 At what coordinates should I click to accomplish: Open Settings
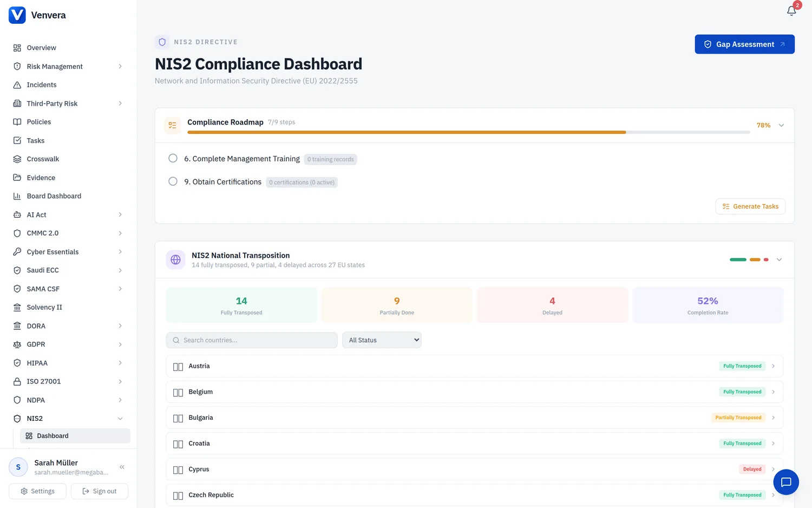[x=37, y=491]
